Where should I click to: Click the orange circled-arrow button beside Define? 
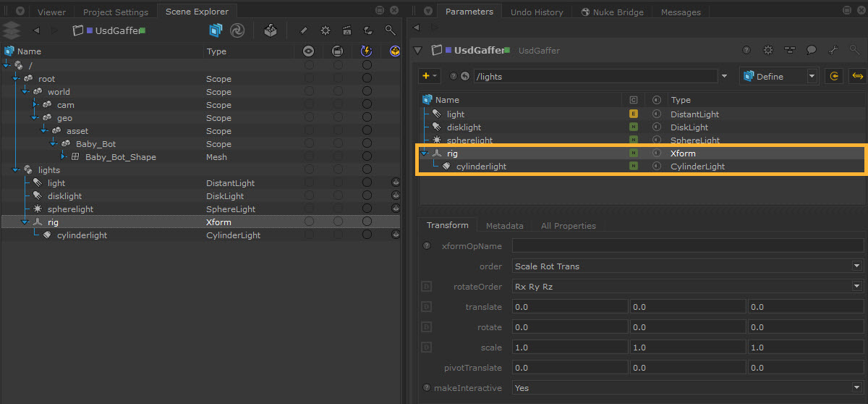click(834, 76)
